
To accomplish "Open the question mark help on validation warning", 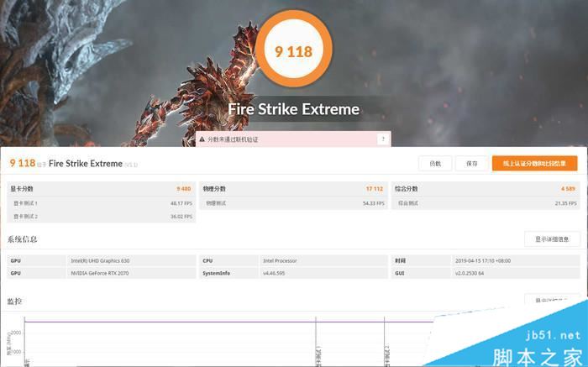I will (x=383, y=139).
